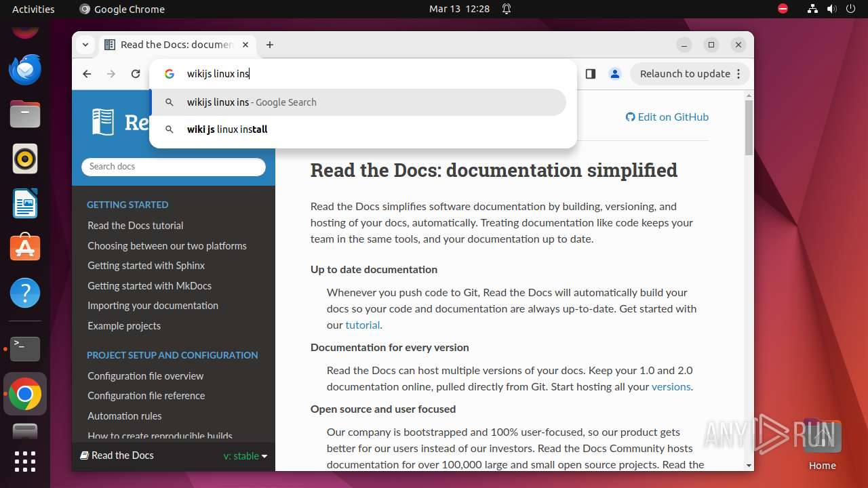868x488 pixels.
Task: Click the Chrome icon in the dock
Action: [25, 394]
